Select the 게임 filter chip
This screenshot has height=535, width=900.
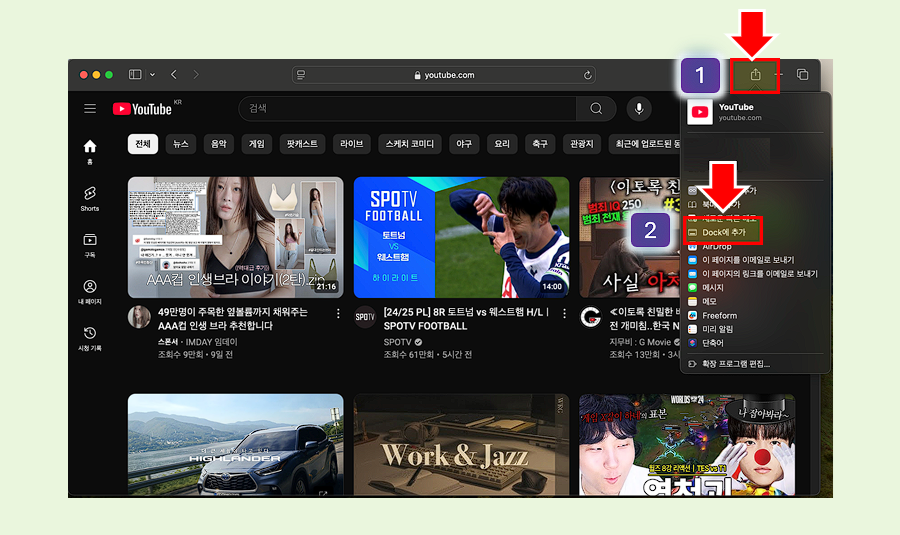point(257,144)
